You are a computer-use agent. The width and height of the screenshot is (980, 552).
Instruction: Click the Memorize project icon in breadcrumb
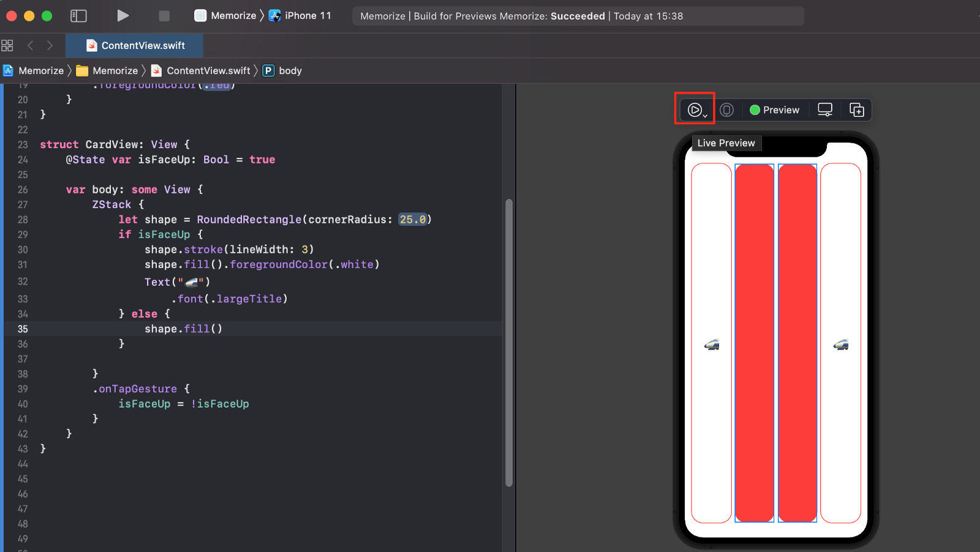(8, 70)
